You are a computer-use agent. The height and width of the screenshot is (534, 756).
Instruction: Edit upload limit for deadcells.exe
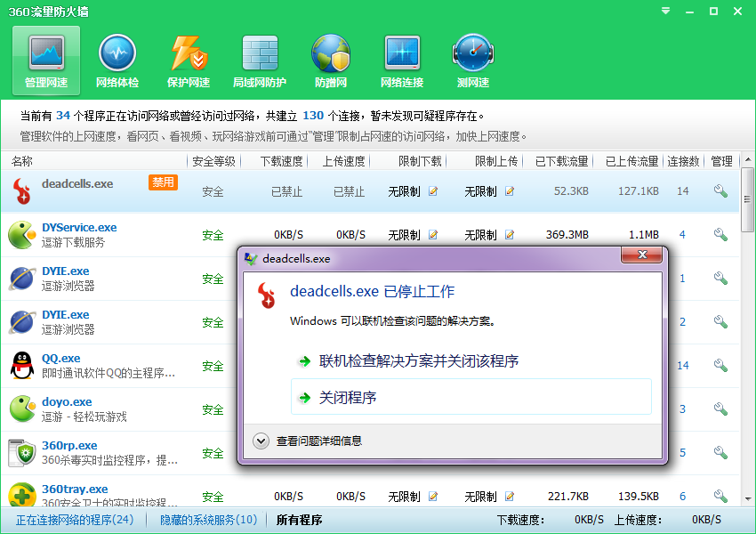pyautogui.click(x=509, y=191)
